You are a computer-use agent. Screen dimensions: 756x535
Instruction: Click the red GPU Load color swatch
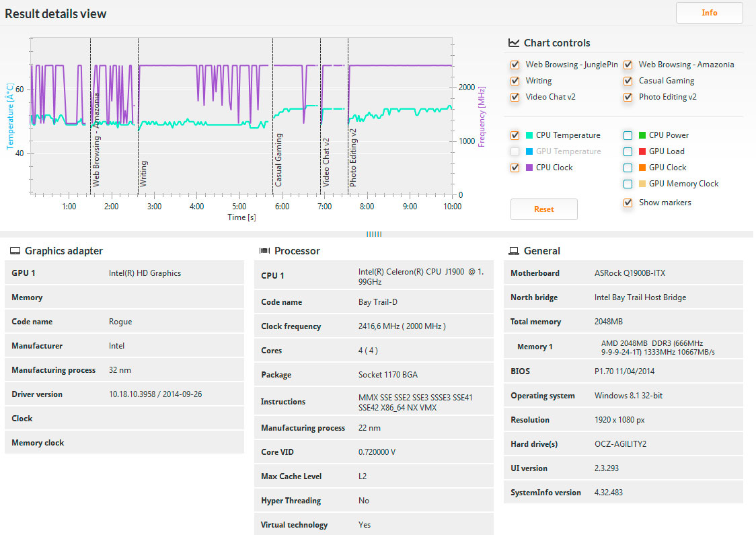point(642,151)
